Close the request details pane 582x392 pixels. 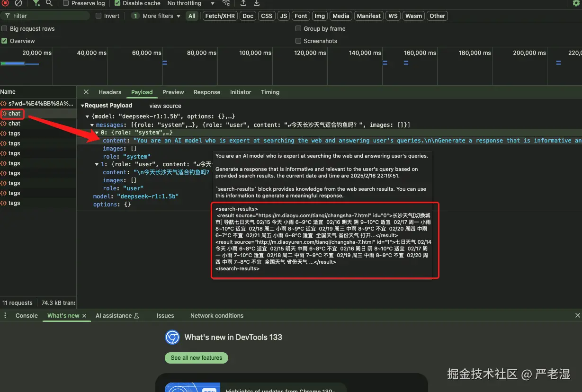86,92
